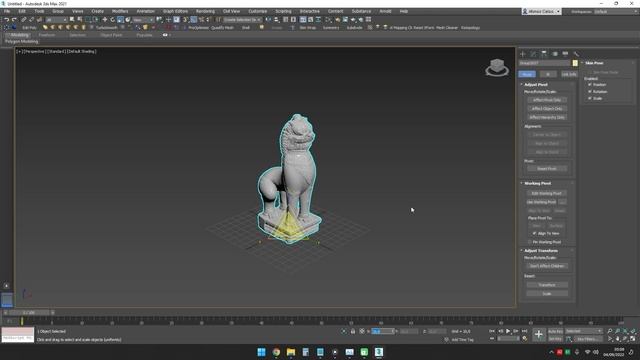Click the Windows Start button
This screenshot has height=360, width=640.
coord(262,352)
